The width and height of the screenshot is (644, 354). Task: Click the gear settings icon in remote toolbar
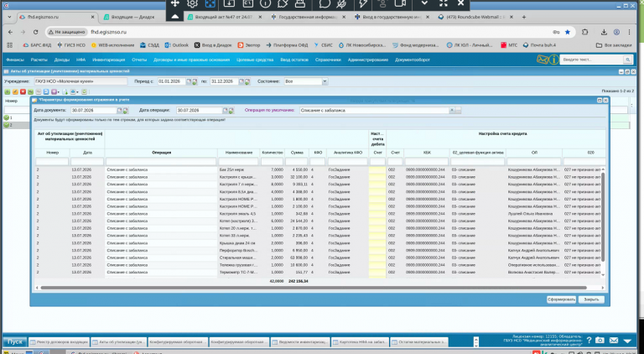pos(192,3)
